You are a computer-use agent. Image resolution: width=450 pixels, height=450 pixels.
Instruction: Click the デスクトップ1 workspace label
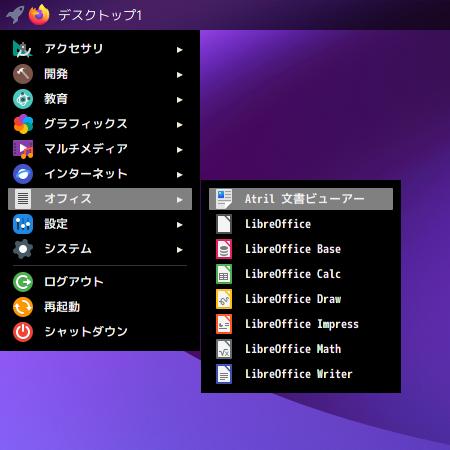pos(100,15)
